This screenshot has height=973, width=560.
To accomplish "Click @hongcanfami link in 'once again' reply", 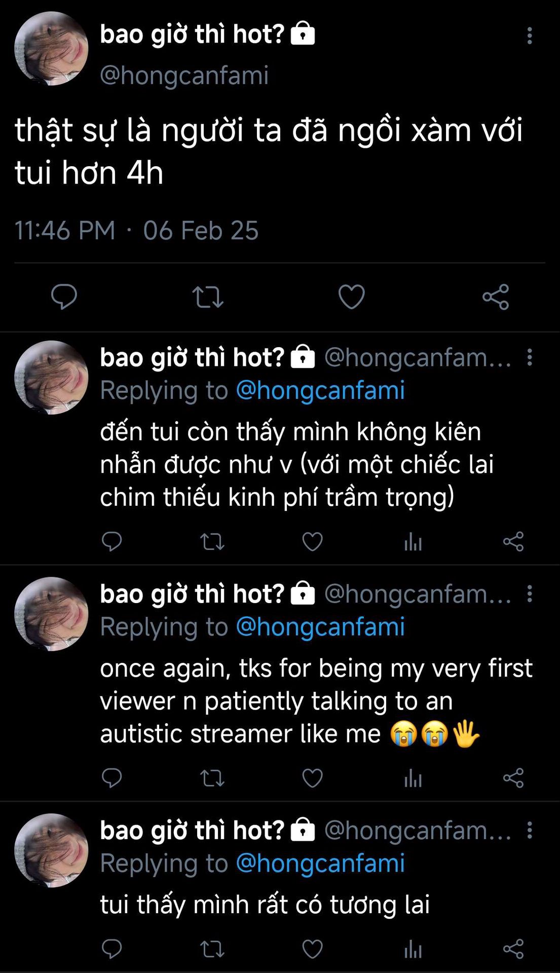I will pyautogui.click(x=320, y=626).
